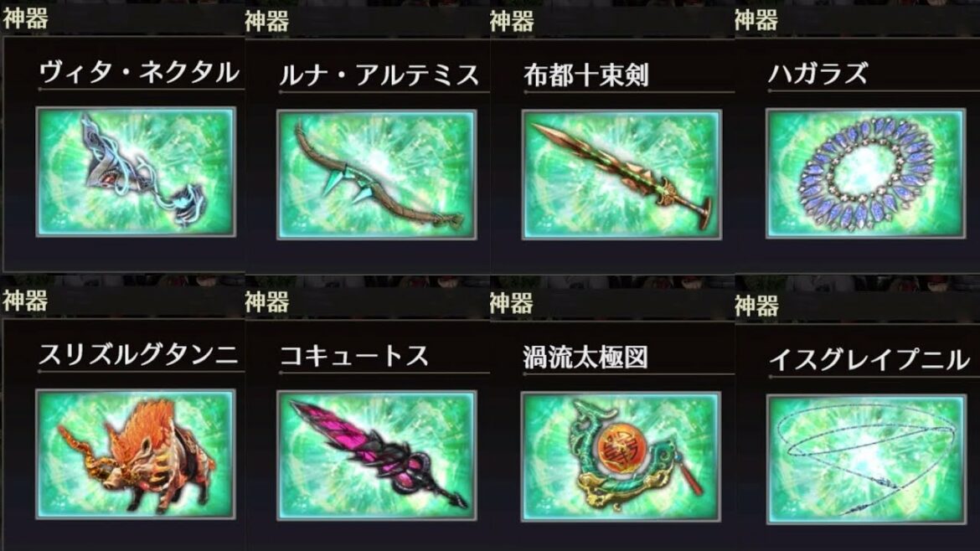Viewport: 980px width, 551px height.
Task: Select the コキュートス pink sword image
Action: [377, 456]
